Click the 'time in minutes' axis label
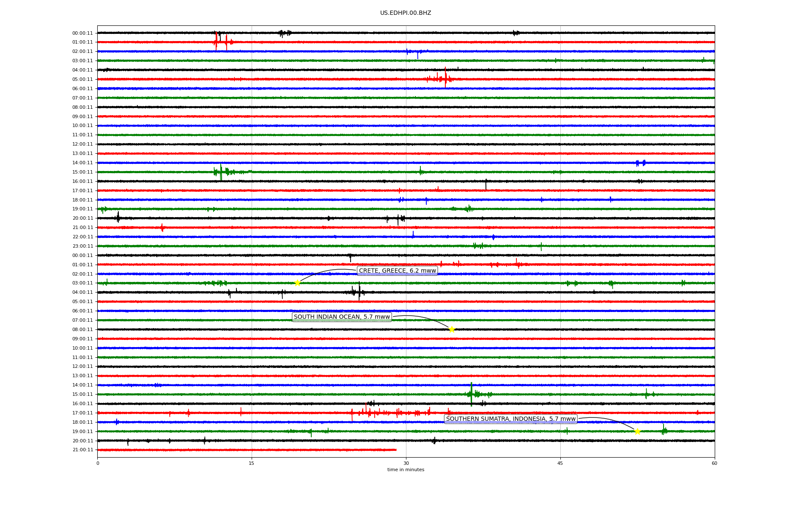812x508 pixels. [x=406, y=470]
